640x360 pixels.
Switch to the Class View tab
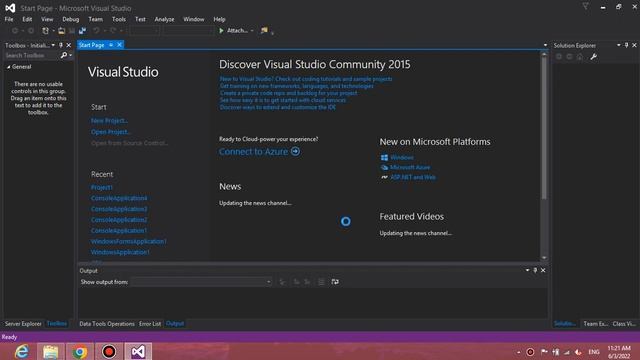(624, 324)
